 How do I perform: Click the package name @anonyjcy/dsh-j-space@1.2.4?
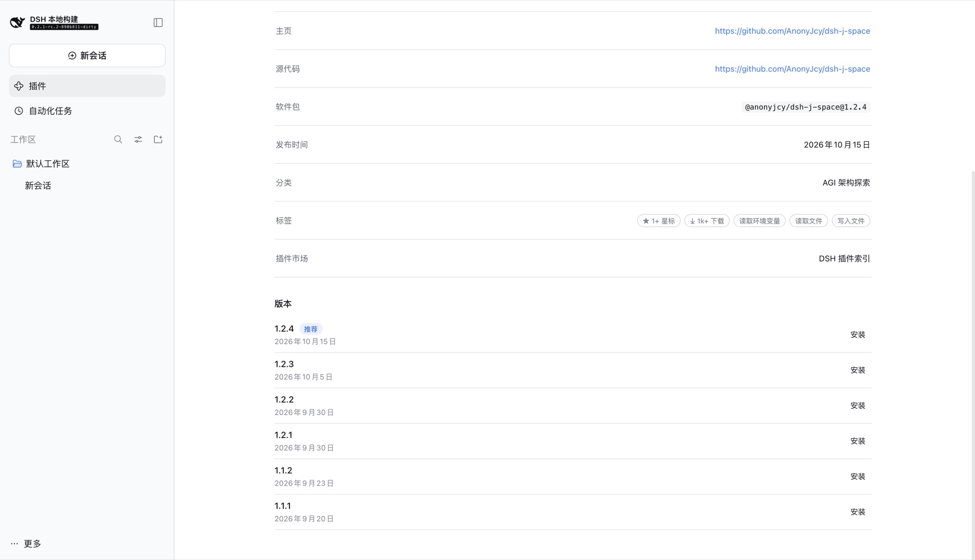(x=805, y=107)
